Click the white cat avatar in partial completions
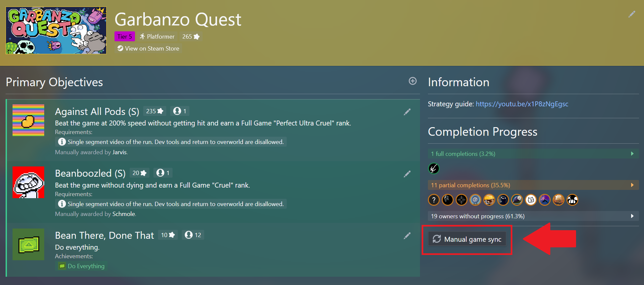 coord(531,200)
